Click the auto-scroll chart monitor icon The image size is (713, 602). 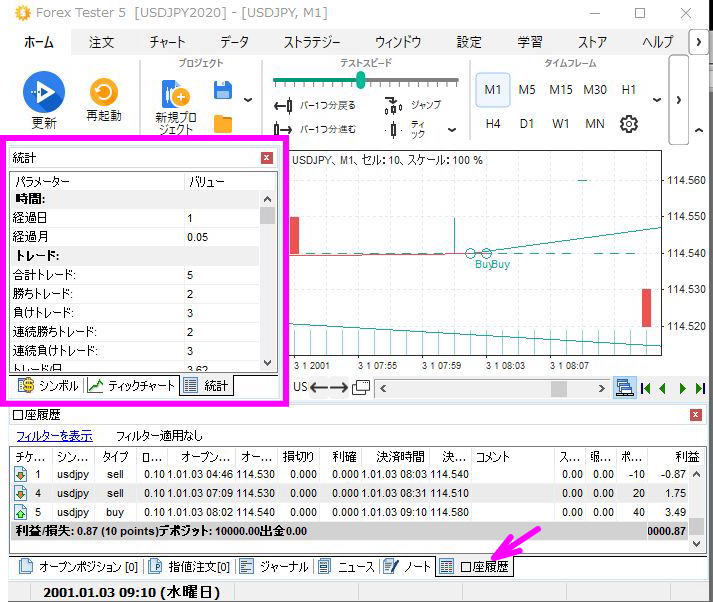(624, 388)
